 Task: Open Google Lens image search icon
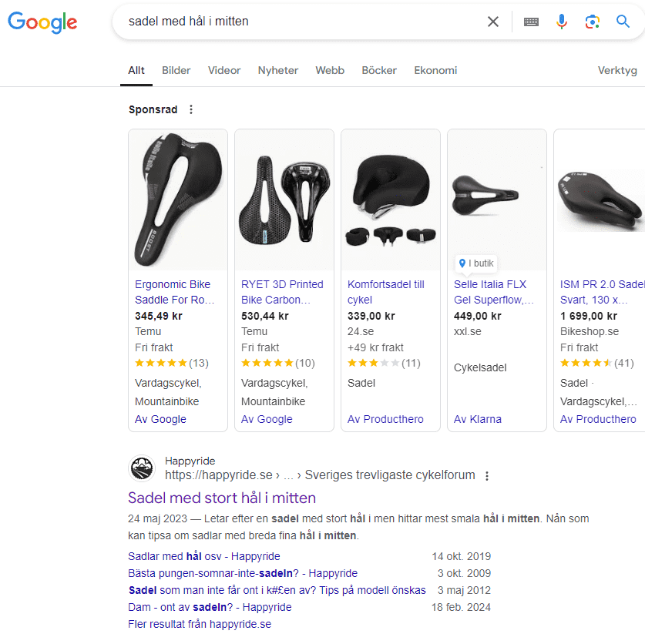(x=593, y=22)
